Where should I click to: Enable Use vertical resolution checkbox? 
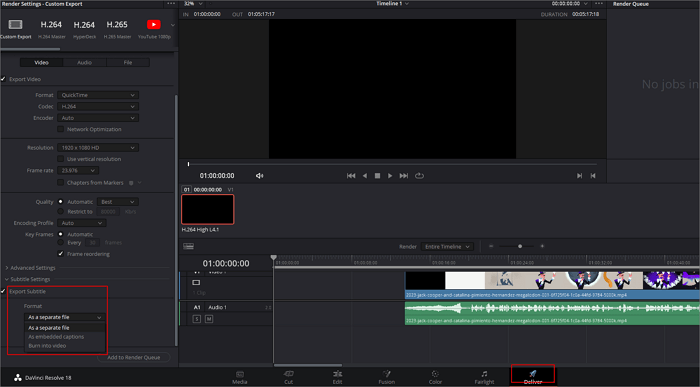[x=60, y=159]
